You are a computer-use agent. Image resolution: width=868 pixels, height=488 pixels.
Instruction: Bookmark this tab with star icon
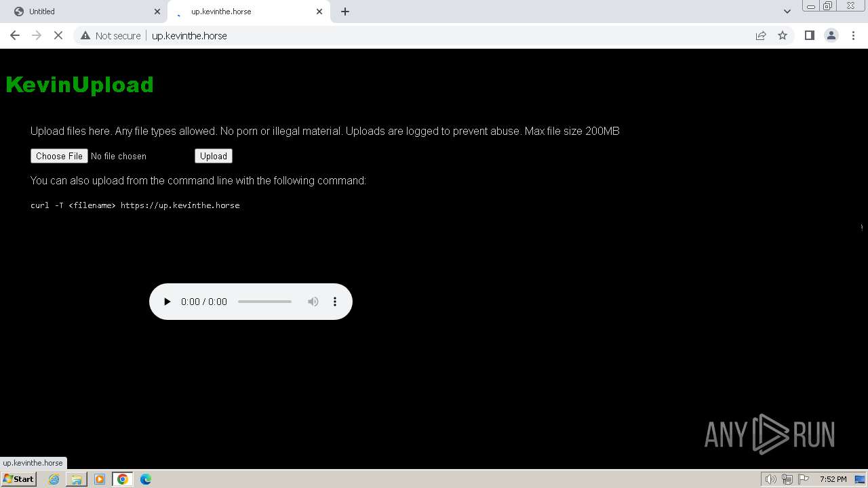783,35
